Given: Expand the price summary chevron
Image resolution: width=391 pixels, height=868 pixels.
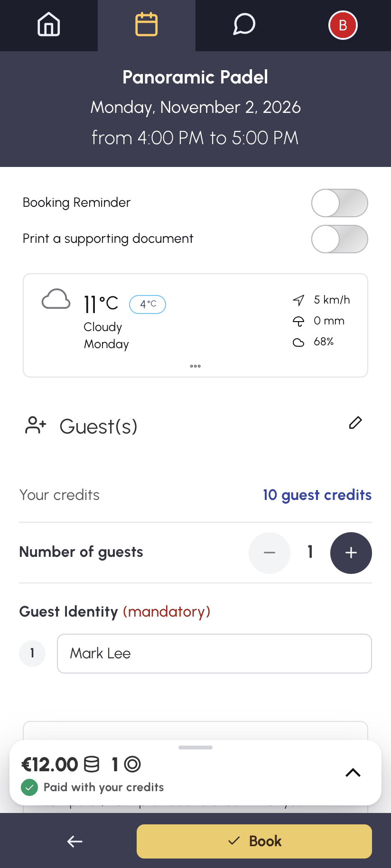Looking at the screenshot, I should tap(353, 773).
